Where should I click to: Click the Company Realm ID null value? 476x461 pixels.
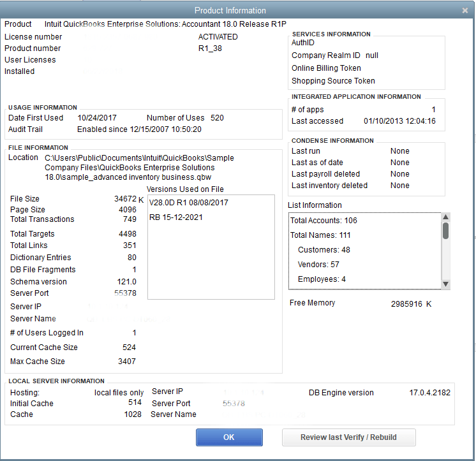point(372,55)
